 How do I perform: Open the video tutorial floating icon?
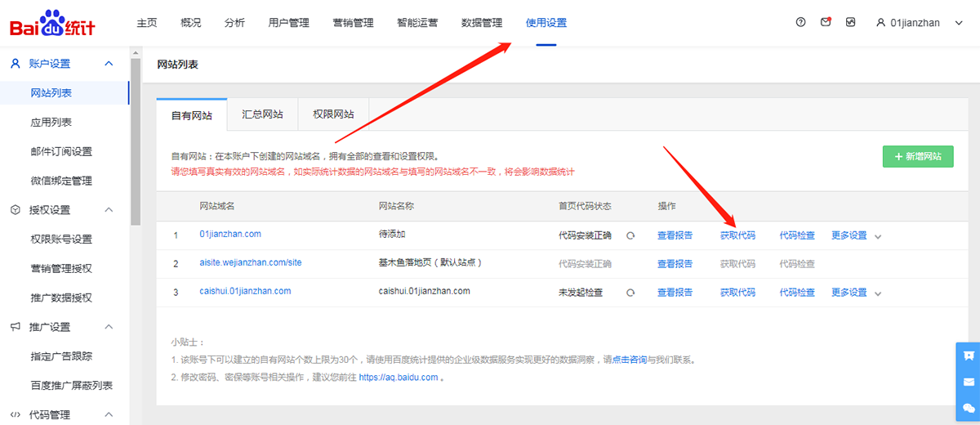(969, 356)
